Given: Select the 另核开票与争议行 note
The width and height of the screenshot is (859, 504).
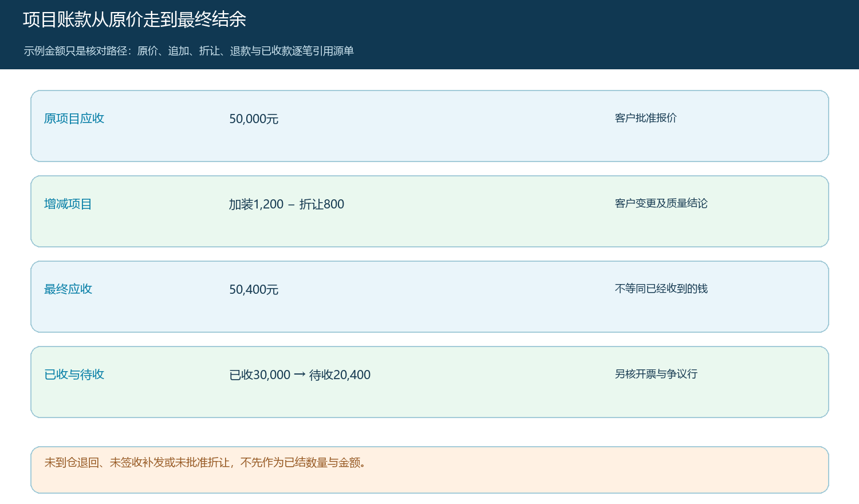Looking at the screenshot, I should [656, 374].
